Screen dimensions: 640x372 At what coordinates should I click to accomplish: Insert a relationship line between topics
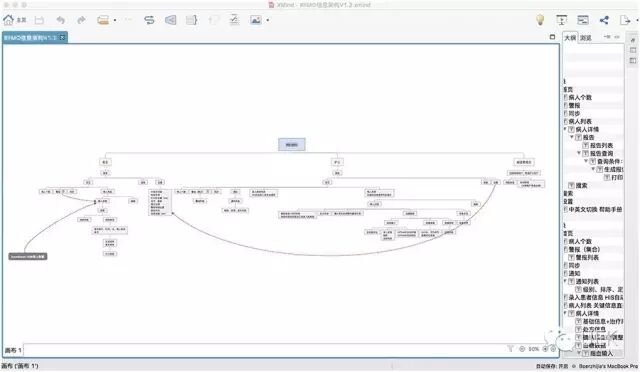click(149, 20)
